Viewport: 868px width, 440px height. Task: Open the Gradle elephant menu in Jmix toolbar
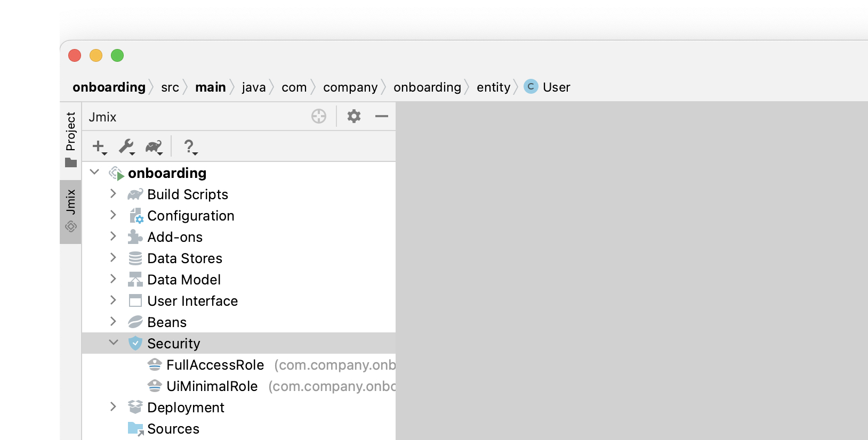point(154,146)
